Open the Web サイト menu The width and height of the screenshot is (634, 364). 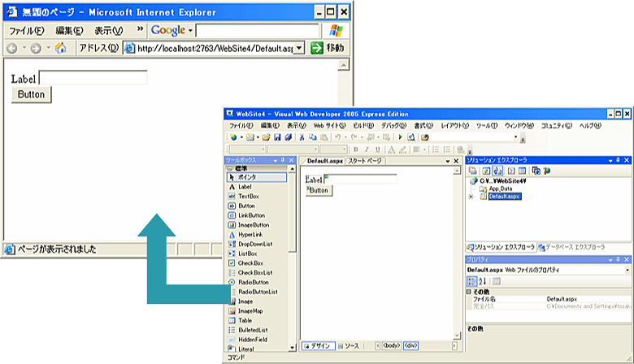[329, 126]
